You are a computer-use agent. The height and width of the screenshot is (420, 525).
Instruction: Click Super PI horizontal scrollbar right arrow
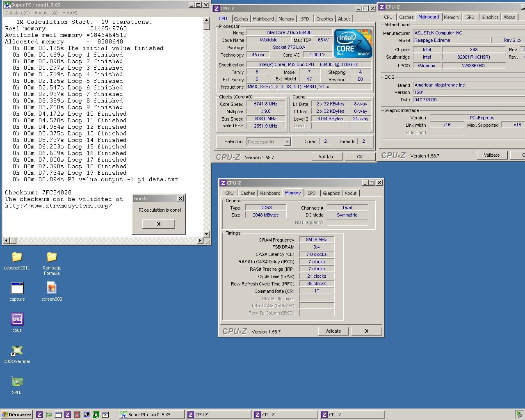tap(200, 240)
